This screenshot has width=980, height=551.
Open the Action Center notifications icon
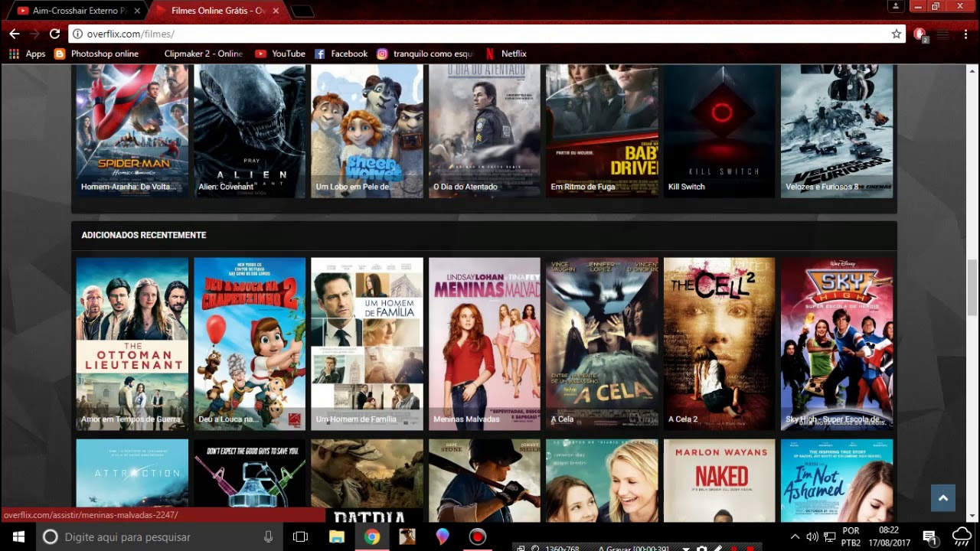929,536
